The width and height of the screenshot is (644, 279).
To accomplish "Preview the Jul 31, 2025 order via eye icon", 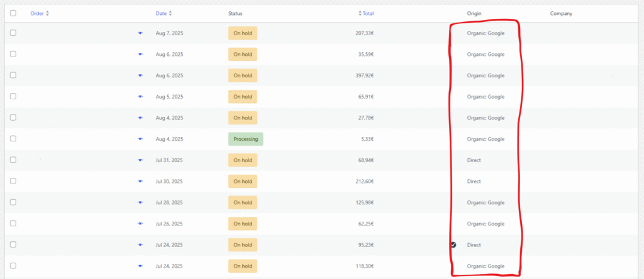I will point(140,160).
